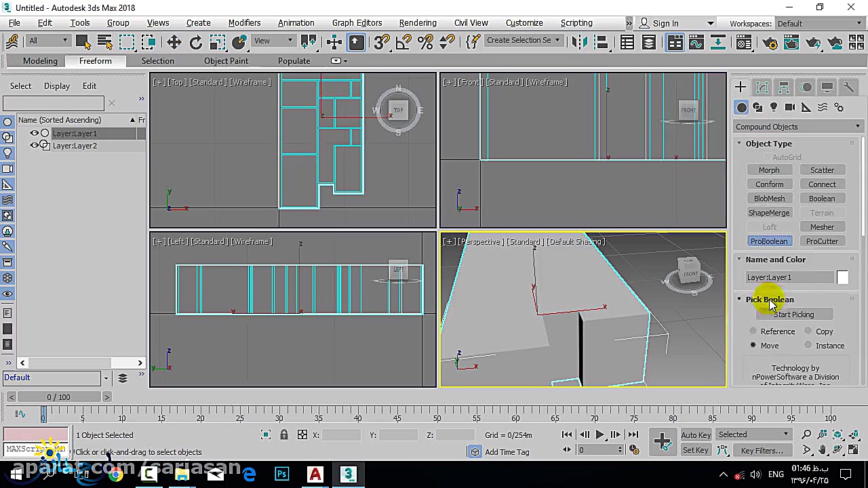Switch to Lights category in Create panel
Viewport: 868px width, 488px height.
pyautogui.click(x=774, y=108)
